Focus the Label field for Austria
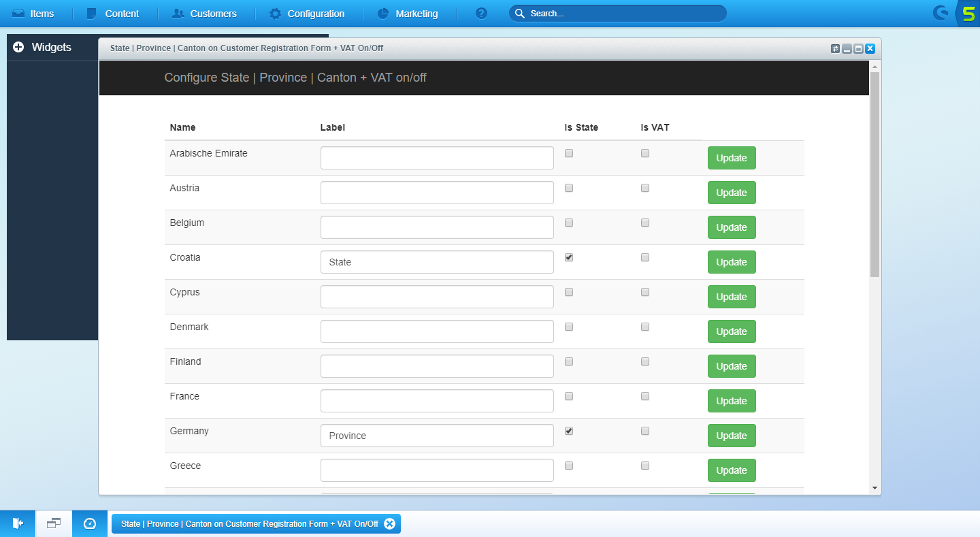The image size is (980, 537). [437, 193]
